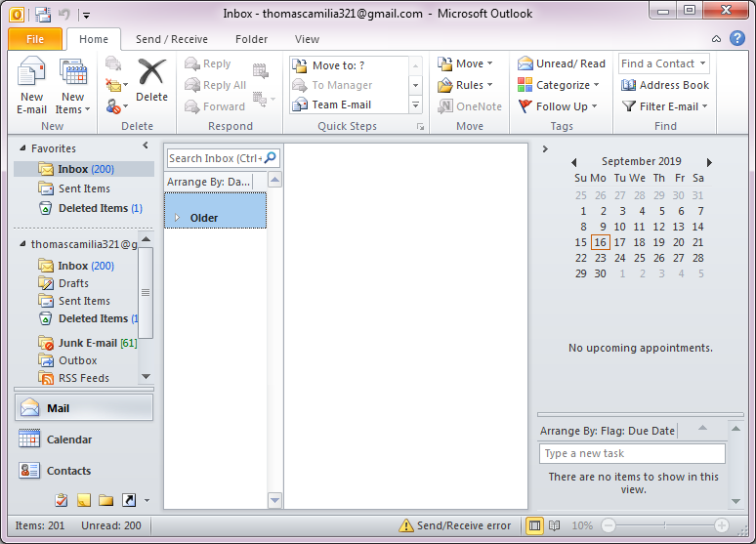The height and width of the screenshot is (544, 756).
Task: Create a New E-mail
Action: (x=31, y=86)
